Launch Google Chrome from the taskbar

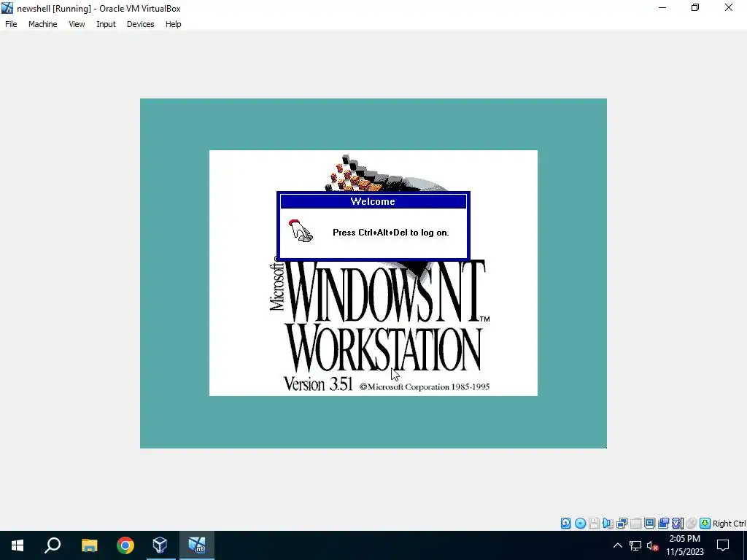coord(125,545)
